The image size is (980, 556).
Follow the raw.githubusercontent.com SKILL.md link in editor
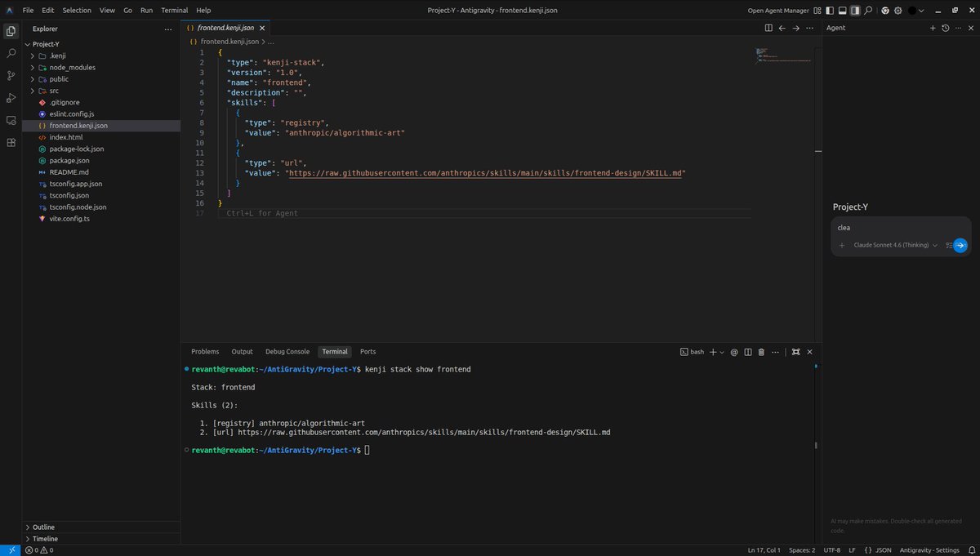click(487, 174)
